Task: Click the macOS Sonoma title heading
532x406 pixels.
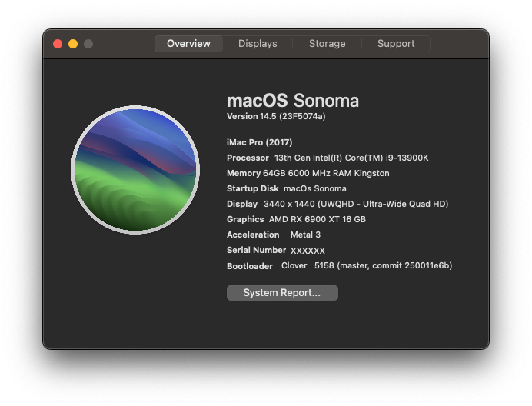Action: [292, 101]
